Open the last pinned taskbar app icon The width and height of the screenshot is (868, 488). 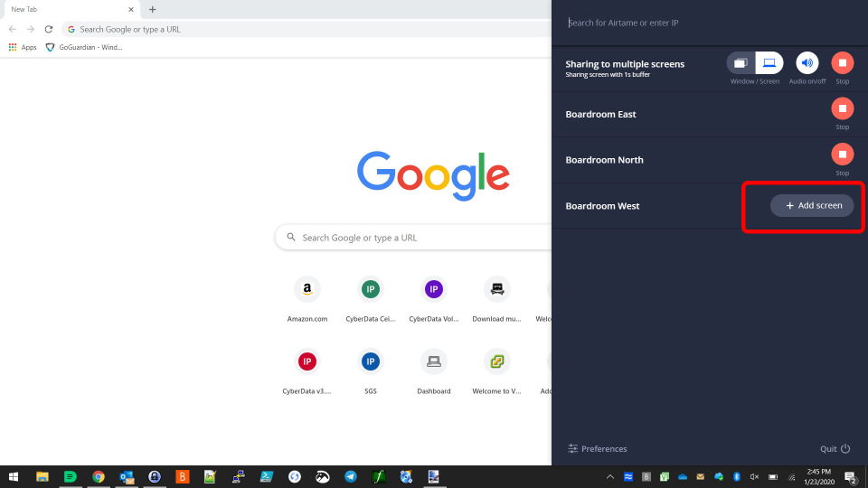[x=434, y=477]
